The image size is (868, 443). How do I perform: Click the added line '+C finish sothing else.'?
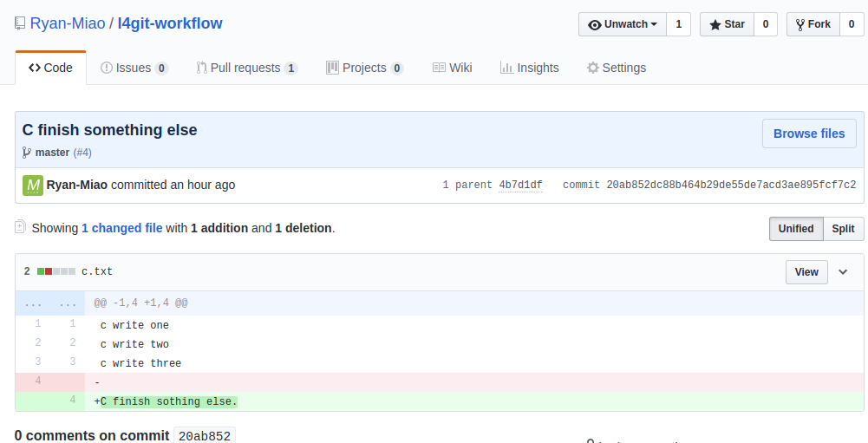point(166,401)
